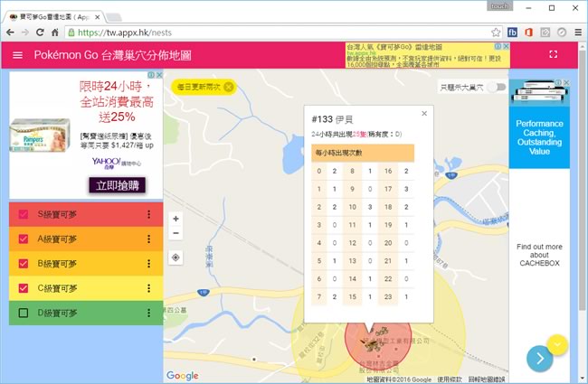Reload the page with refresh icon
This screenshot has height=384, width=588.
[x=40, y=33]
